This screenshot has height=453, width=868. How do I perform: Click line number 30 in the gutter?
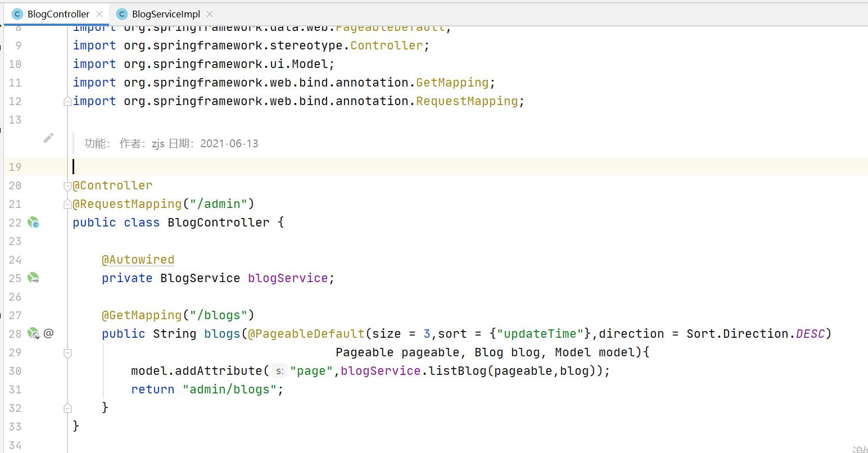click(15, 371)
